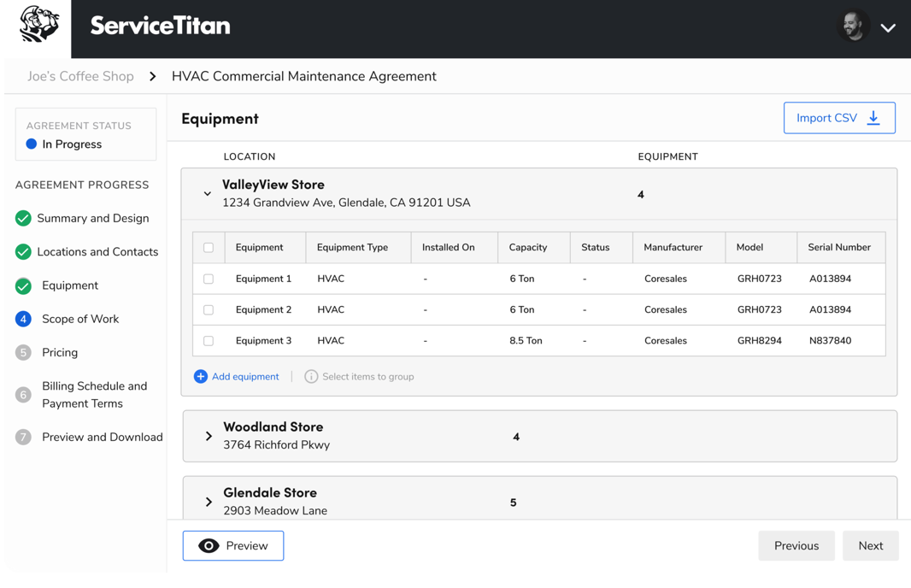The height and width of the screenshot is (588, 911).
Task: Click the Glendale Store heading
Action: coord(270,493)
